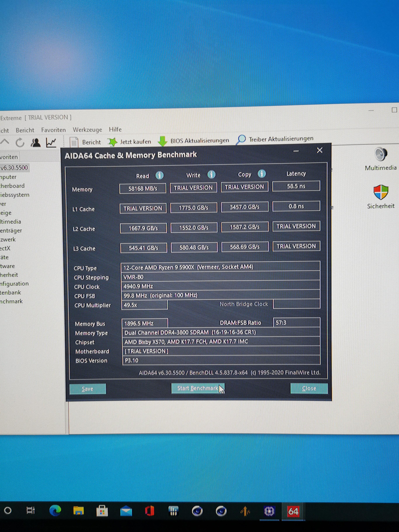Viewport: 399px width, 532px height.
Task: Open the Multimedia category icon
Action: 381,154
